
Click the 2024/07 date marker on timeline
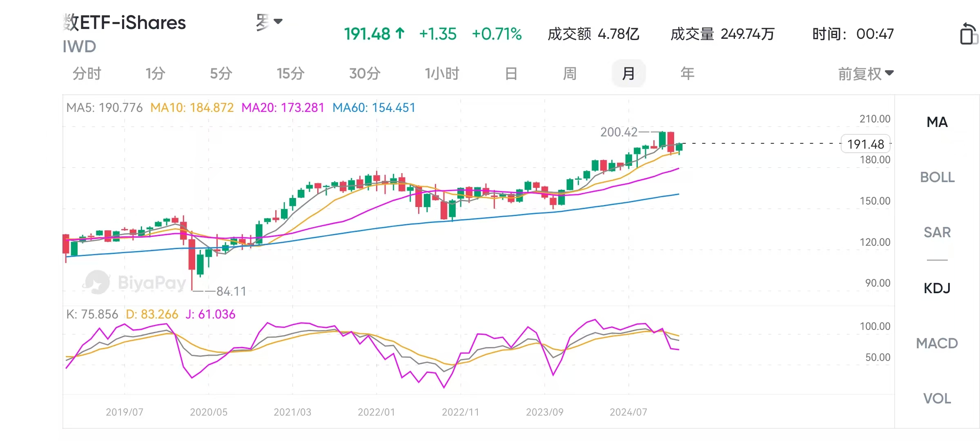[x=628, y=412]
